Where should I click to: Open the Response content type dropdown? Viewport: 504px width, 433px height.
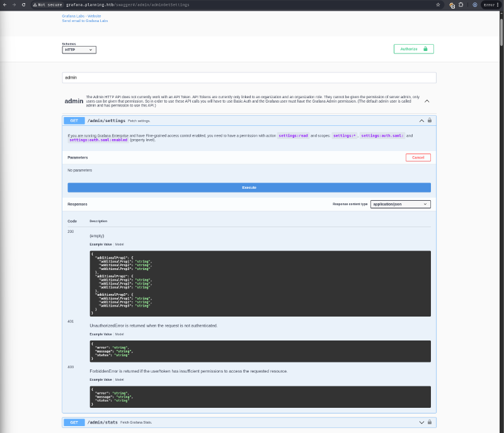[399, 203]
